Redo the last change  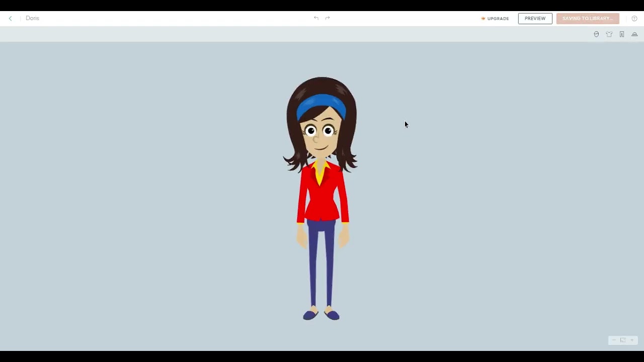pyautogui.click(x=328, y=18)
